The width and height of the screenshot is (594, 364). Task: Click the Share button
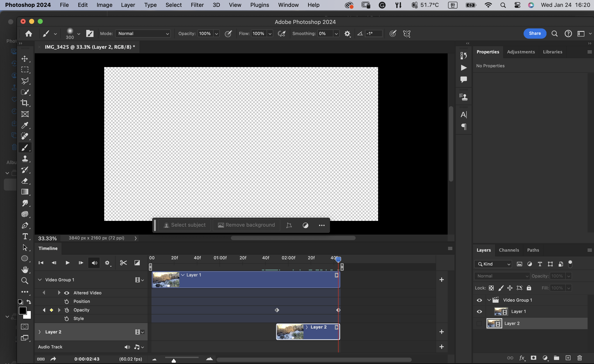point(535,34)
